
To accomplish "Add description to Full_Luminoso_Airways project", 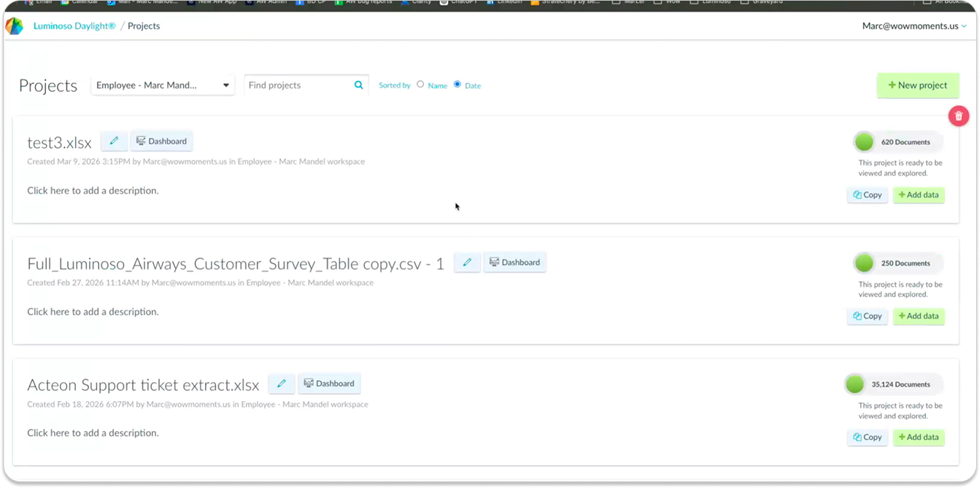I will point(93,311).
